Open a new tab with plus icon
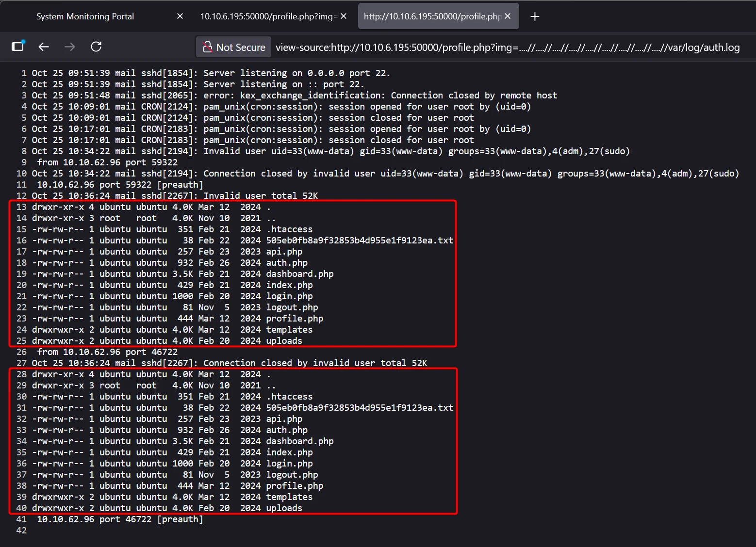 point(535,16)
